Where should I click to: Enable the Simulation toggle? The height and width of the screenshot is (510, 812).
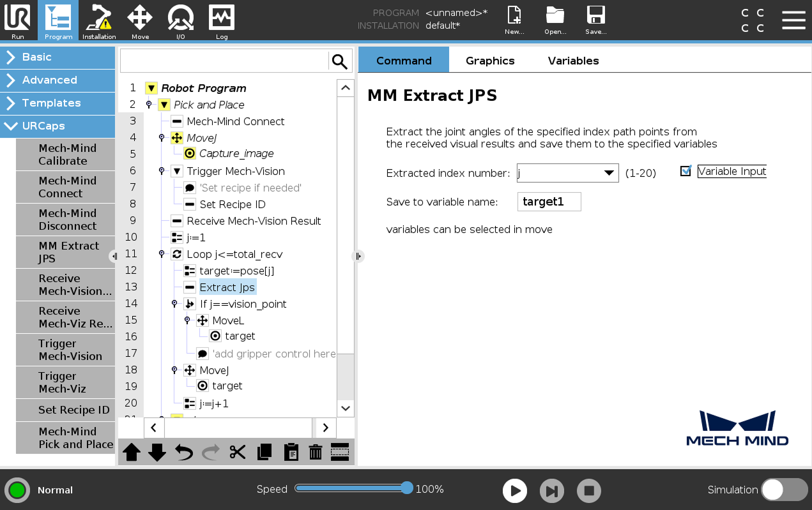(x=785, y=490)
